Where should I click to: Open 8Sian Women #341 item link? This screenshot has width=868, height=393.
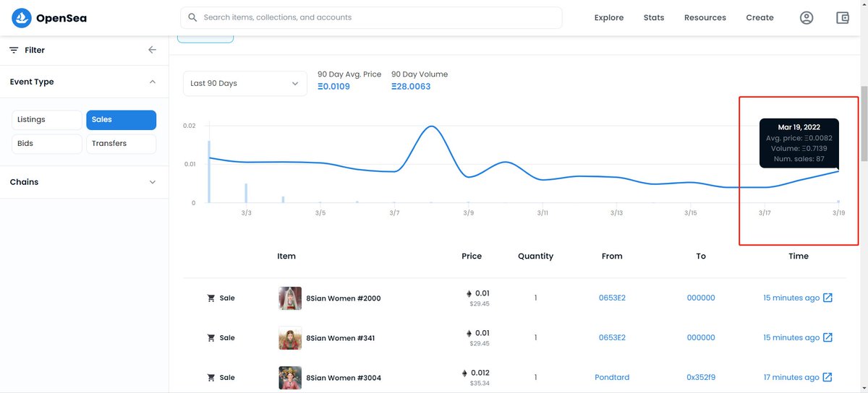pos(340,338)
